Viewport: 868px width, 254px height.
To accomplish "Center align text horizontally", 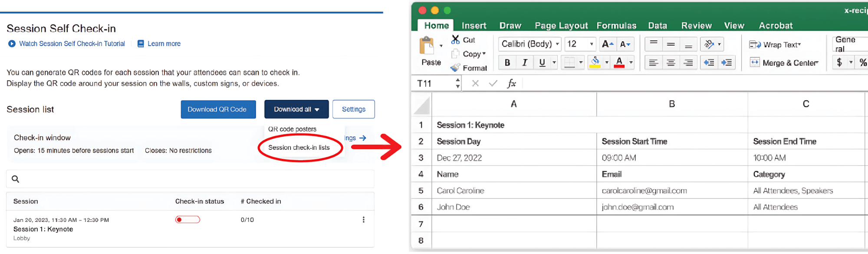I will click(x=671, y=63).
